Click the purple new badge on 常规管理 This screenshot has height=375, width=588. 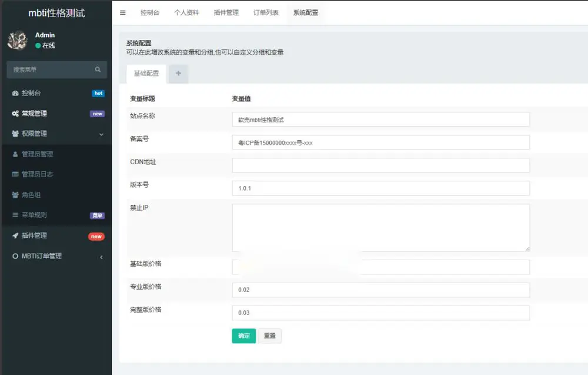coord(98,114)
